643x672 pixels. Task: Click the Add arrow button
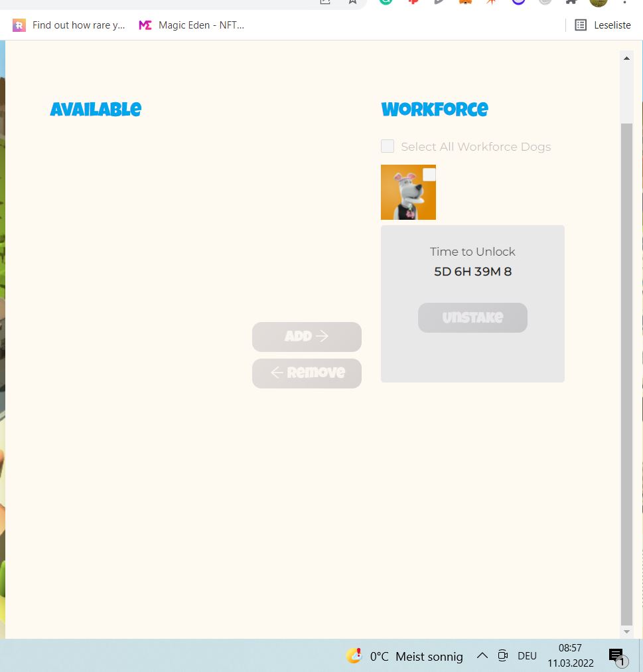coord(307,337)
